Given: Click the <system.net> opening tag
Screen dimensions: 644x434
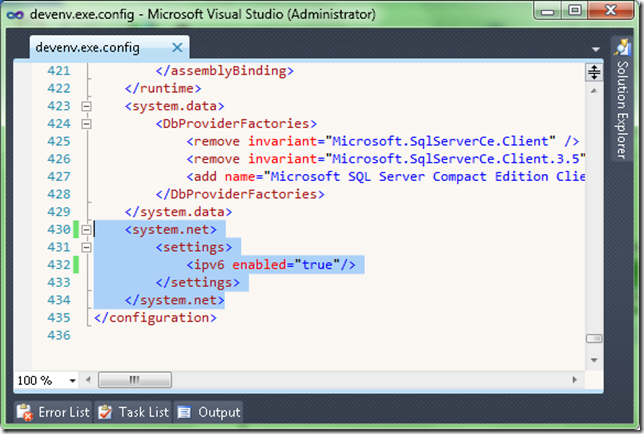Looking at the screenshot, I should [x=171, y=230].
